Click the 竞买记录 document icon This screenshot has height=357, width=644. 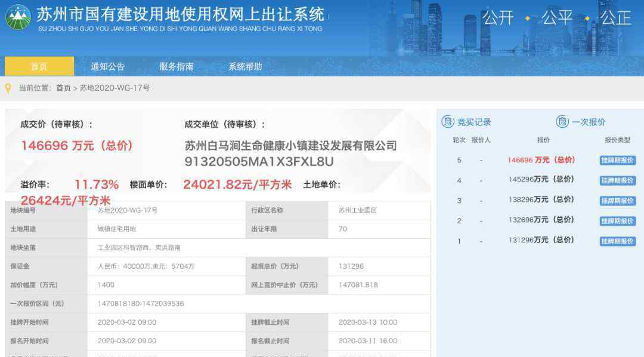click(x=448, y=122)
